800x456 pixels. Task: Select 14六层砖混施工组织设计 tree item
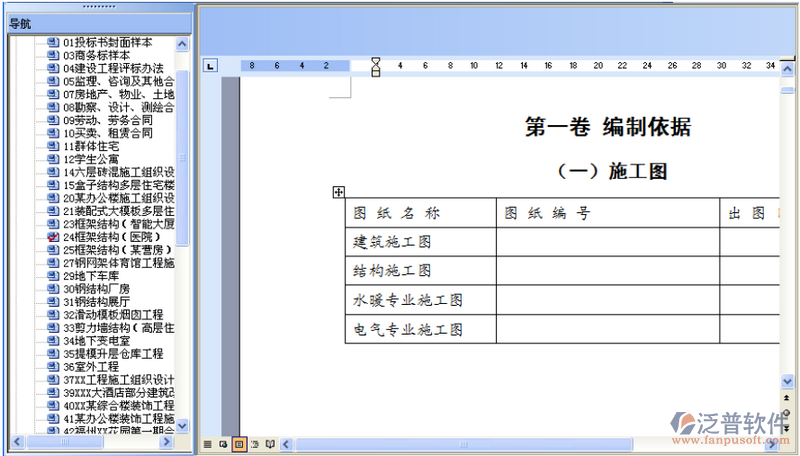click(x=118, y=172)
